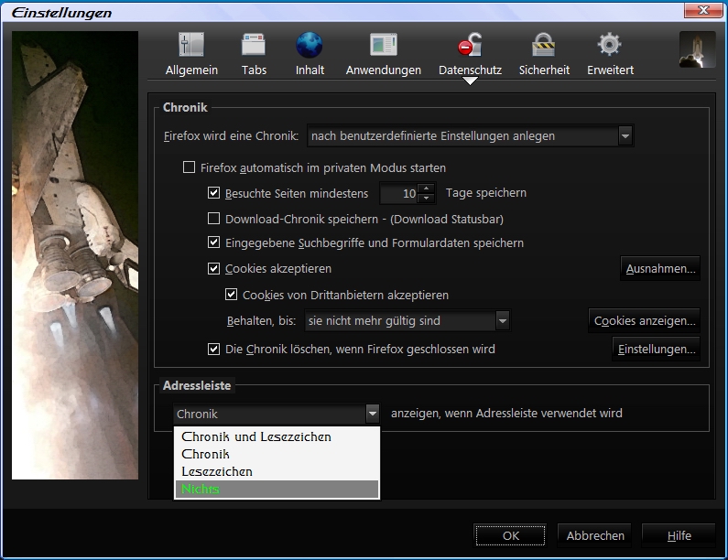Click the shuttle thumbnail in top-right corner
This screenshot has width=728, height=560.
pyautogui.click(x=697, y=50)
